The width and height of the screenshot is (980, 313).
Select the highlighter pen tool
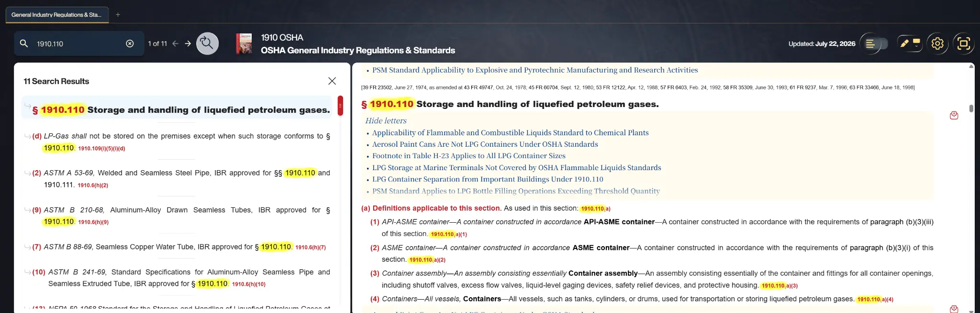click(x=904, y=43)
